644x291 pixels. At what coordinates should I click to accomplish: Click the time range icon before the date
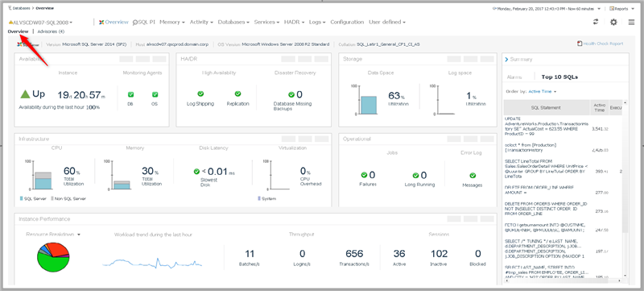(495, 8)
